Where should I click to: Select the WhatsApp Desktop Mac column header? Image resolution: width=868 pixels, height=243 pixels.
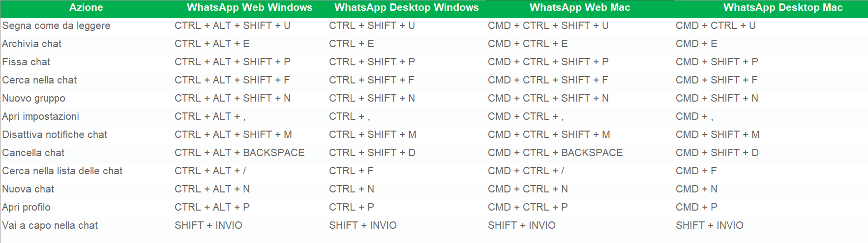coord(782,7)
